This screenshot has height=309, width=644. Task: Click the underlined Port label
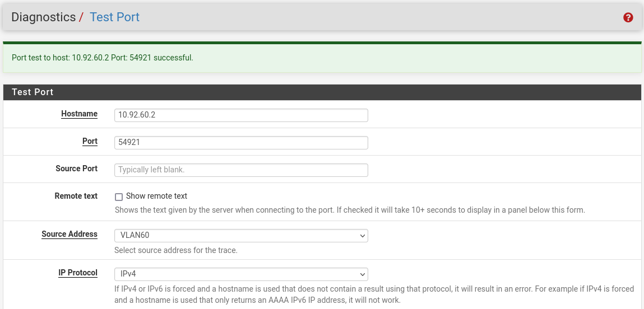(90, 142)
